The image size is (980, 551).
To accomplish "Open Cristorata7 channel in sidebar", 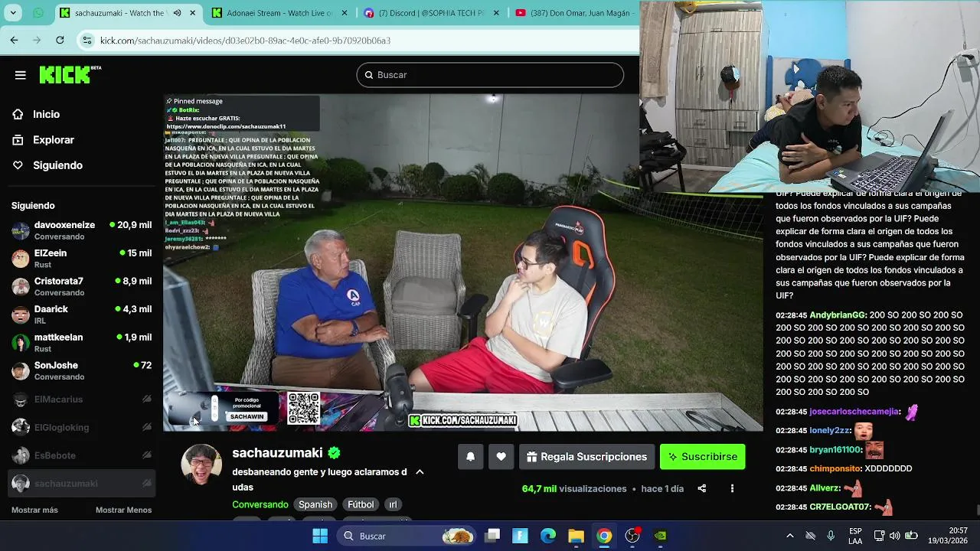I will tap(82, 286).
